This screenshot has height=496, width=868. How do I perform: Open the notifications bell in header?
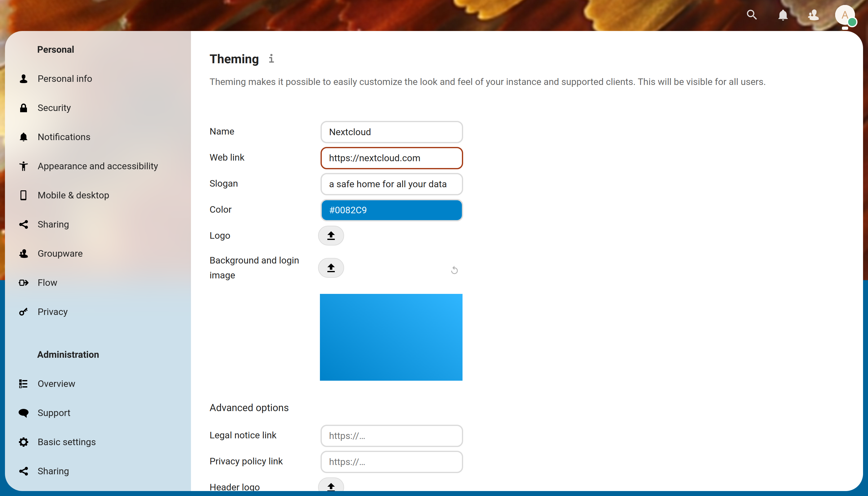click(x=783, y=15)
